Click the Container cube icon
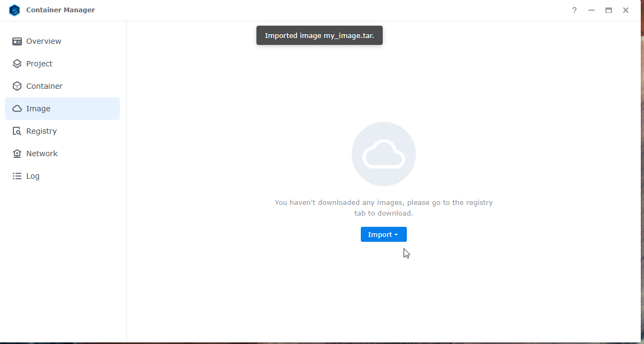This screenshot has width=644, height=344. click(x=17, y=86)
